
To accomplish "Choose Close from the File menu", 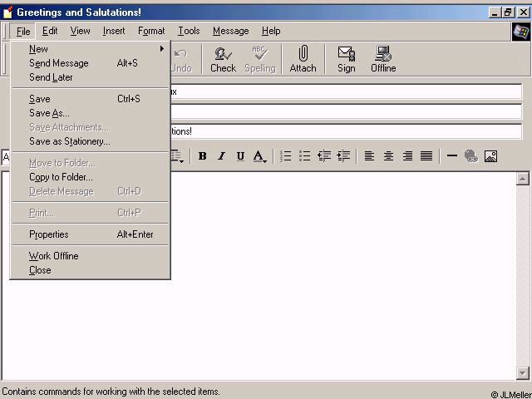I will click(91, 270).
